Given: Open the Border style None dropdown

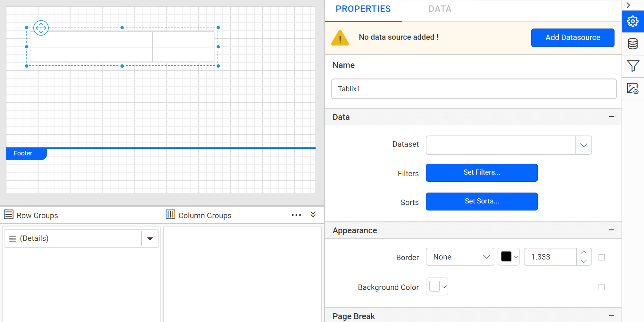Looking at the screenshot, I should click(x=460, y=257).
